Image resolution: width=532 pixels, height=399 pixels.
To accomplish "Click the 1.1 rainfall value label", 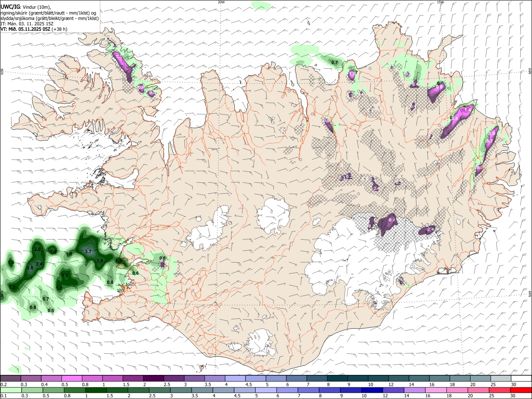I will click(69, 254).
